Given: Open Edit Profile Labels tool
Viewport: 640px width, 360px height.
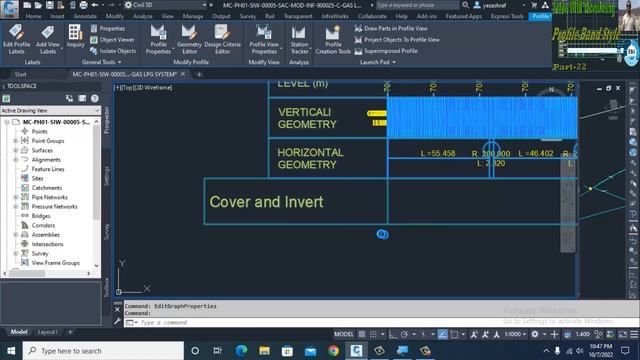Looking at the screenshot, I should tap(16, 39).
